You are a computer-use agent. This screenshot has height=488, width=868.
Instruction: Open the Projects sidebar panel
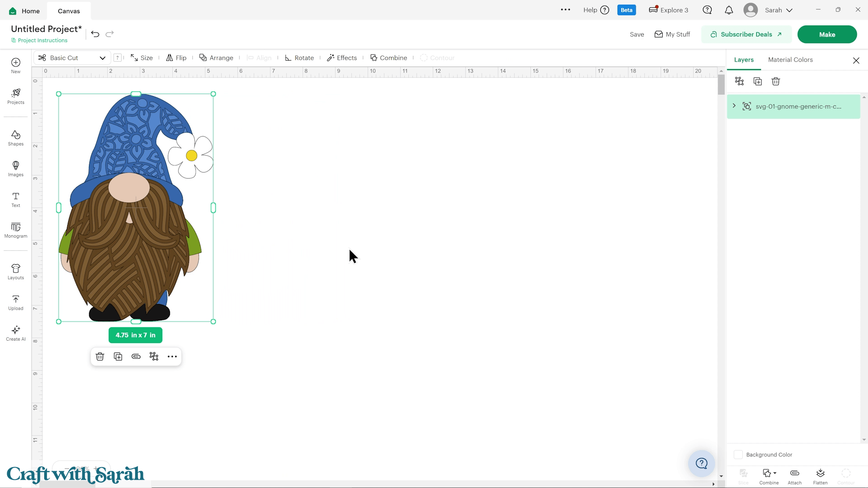pyautogui.click(x=16, y=96)
